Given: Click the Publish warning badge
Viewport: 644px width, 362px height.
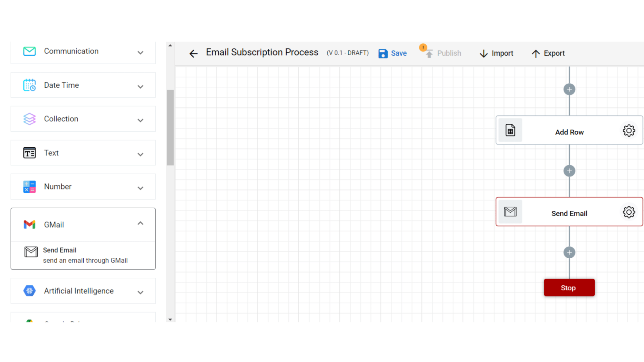Looking at the screenshot, I should click(423, 48).
